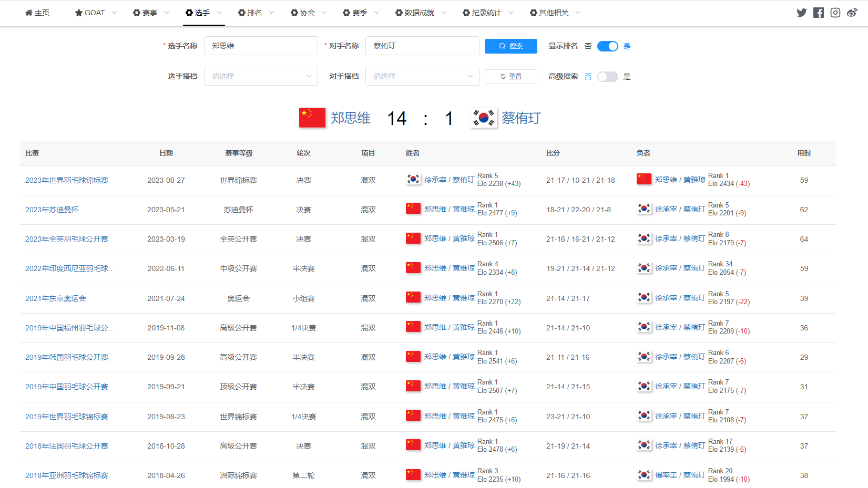Open the Weibo social icon
868x488 pixels.
point(852,13)
